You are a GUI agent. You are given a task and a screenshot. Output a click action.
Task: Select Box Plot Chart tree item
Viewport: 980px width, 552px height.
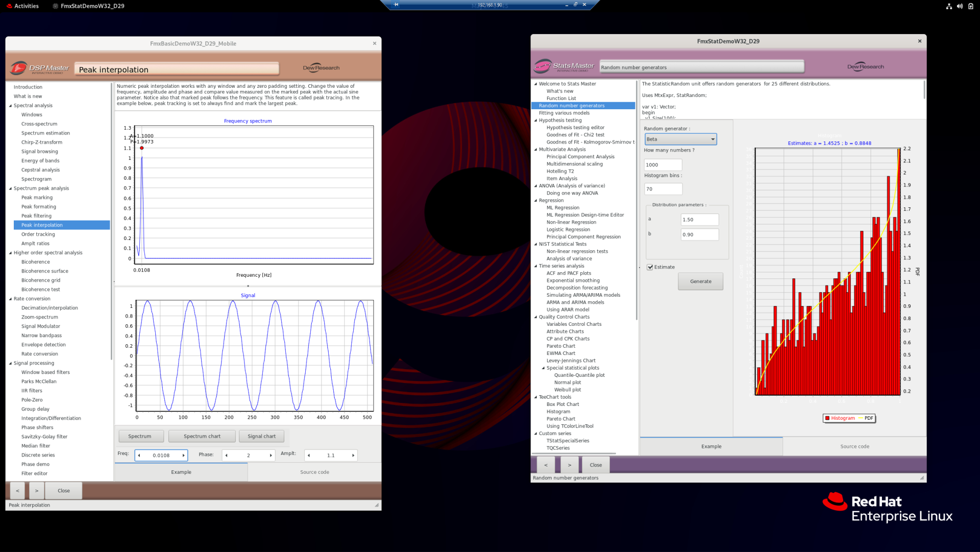pyautogui.click(x=562, y=404)
